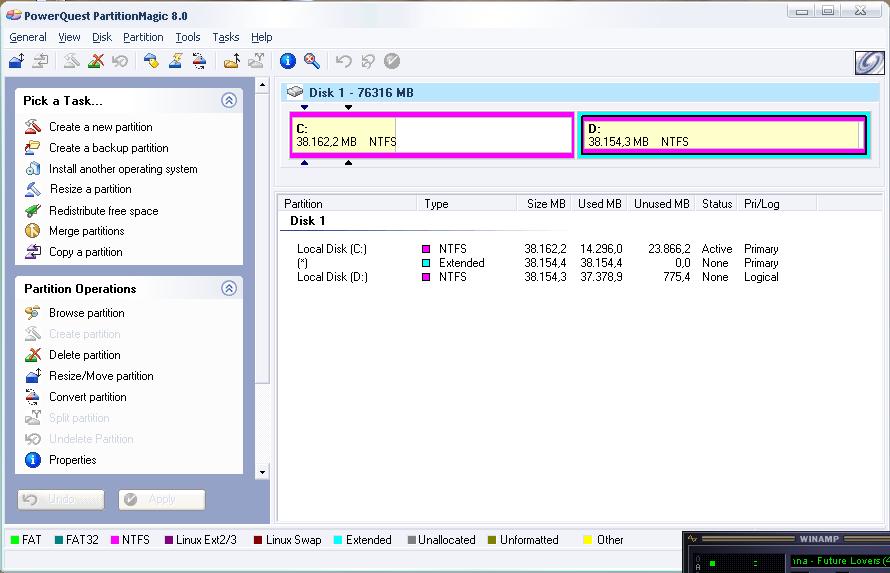Select the (*) Extended partition row
This screenshot has width=890, height=573.
[x=538, y=263]
